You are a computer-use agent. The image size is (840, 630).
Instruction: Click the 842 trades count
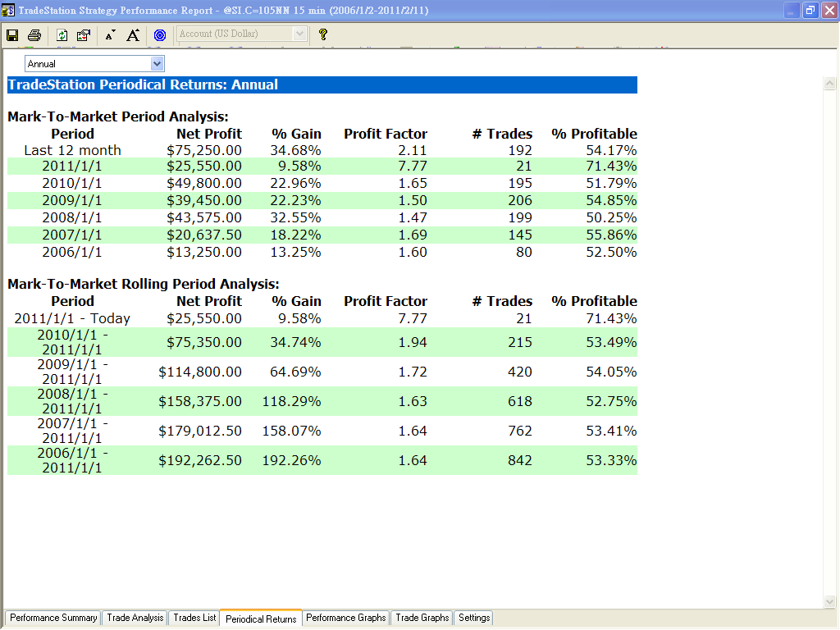tap(519, 460)
